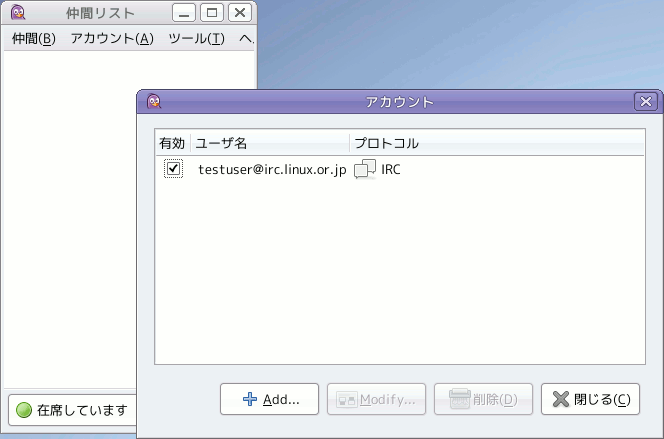The width and height of the screenshot is (664, 439).
Task: Sort by the プロトコル column header
Action: pyautogui.click(x=497, y=143)
